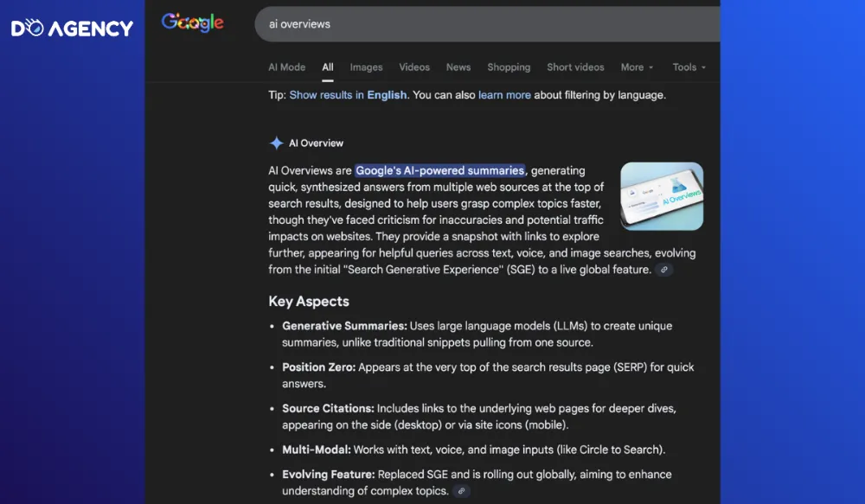
Task: Click Show results in English link
Action: (x=348, y=95)
